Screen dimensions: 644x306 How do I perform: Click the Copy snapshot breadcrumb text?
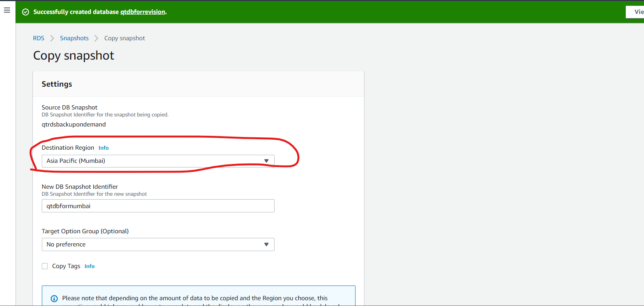(125, 38)
